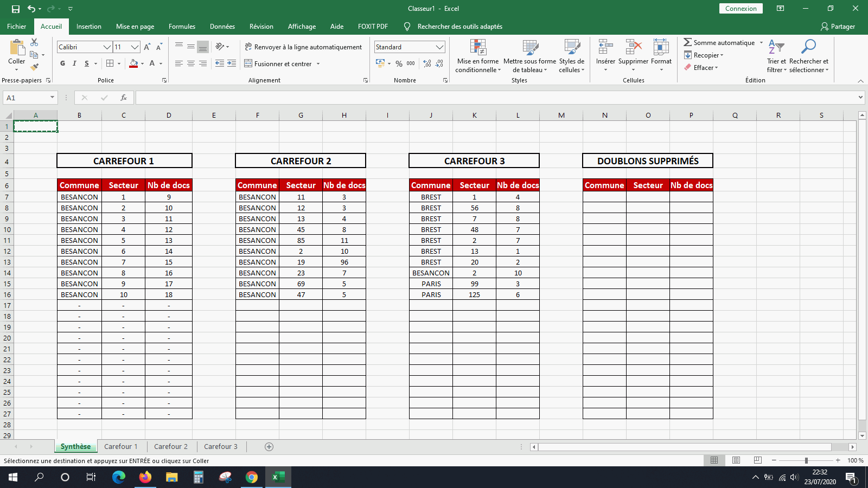Open Conditional Formatting (Mise en forme conditionnelle)
The width and height of the screenshot is (868, 488).
(478, 55)
